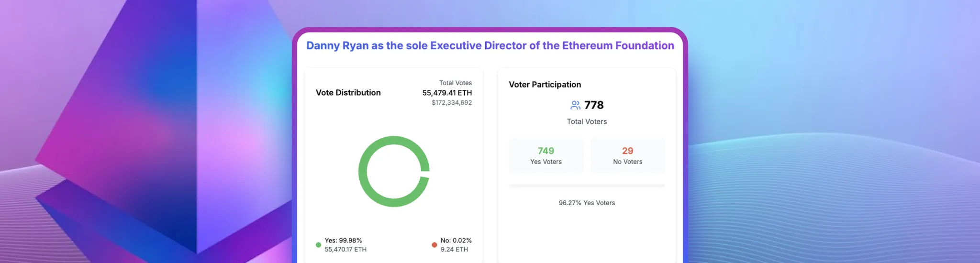Select the 749 Yes Voters card
This screenshot has width=980, height=263.
click(546, 155)
